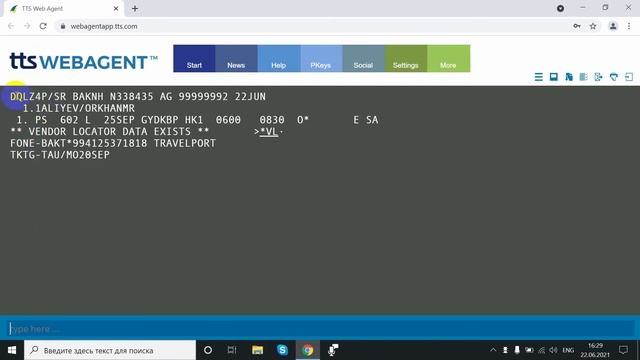Viewport: 640px width, 360px height.
Task: Click the FONE-BAKT*994125371818 TRAVELPORT line
Action: click(113, 143)
